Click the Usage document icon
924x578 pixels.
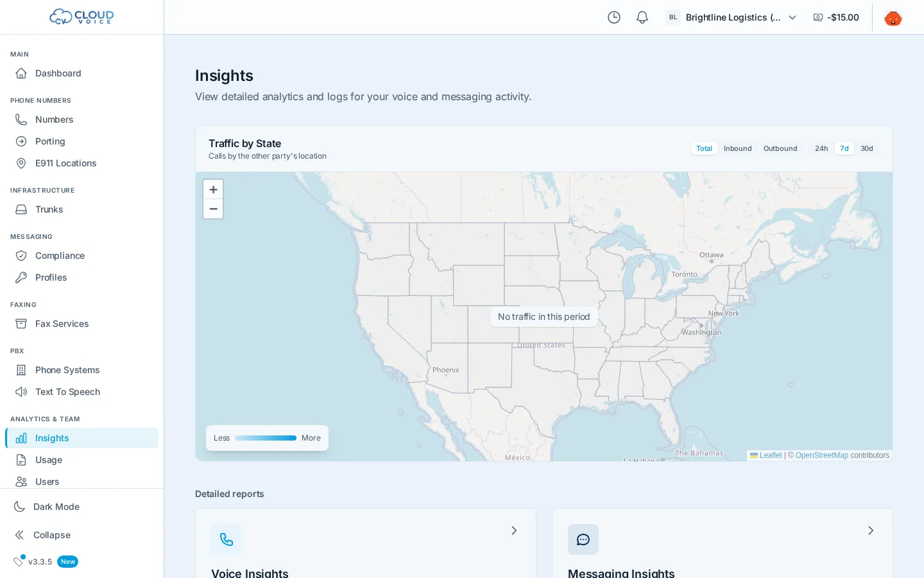coord(21,460)
